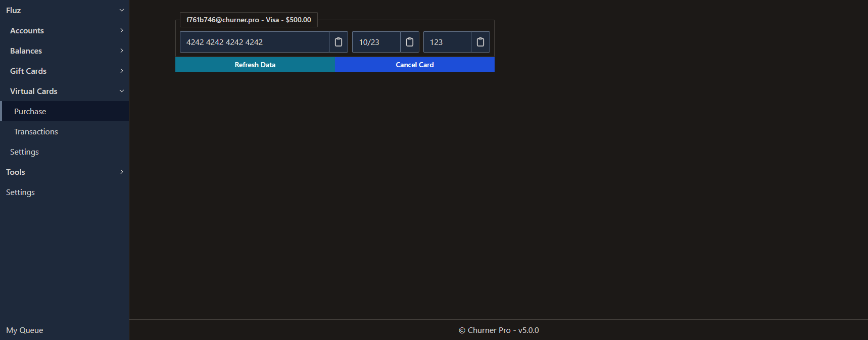Click the Cancel Card button

[414, 65]
